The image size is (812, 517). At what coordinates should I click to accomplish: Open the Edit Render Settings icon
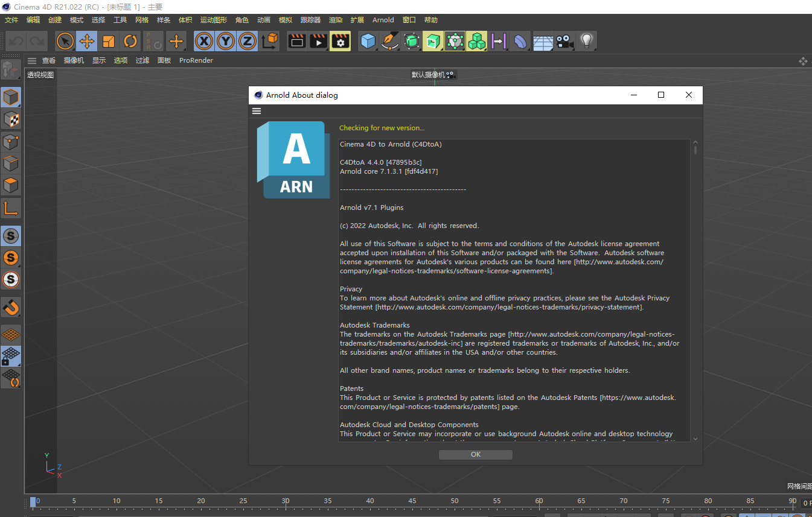coord(340,41)
